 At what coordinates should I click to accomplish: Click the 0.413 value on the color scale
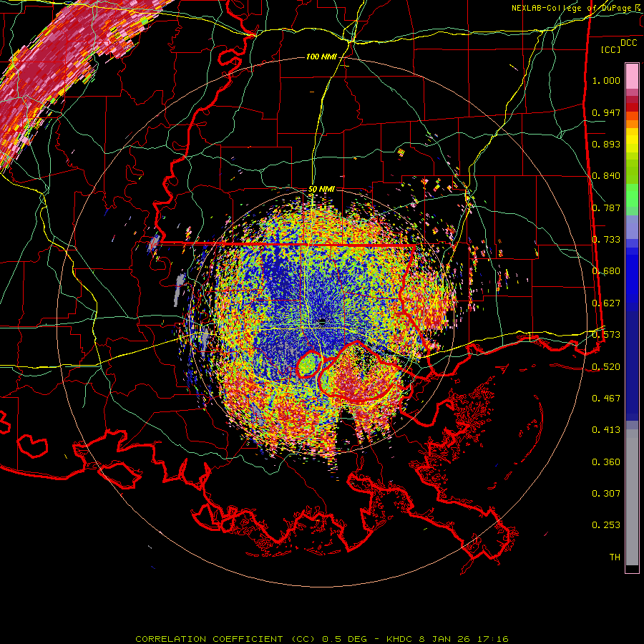[606, 429]
